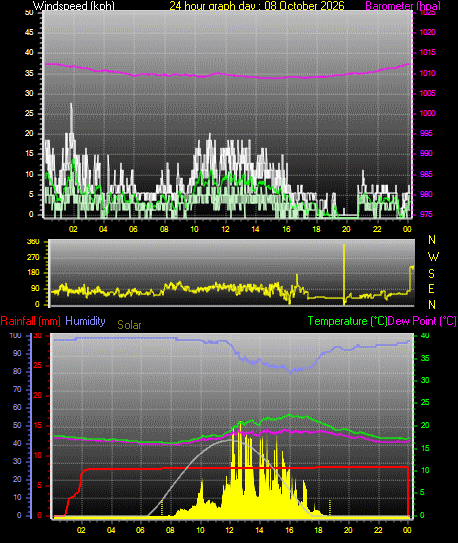The width and height of the screenshot is (458, 543).
Task: Click the "Humidity" legend label
Action: (85, 321)
